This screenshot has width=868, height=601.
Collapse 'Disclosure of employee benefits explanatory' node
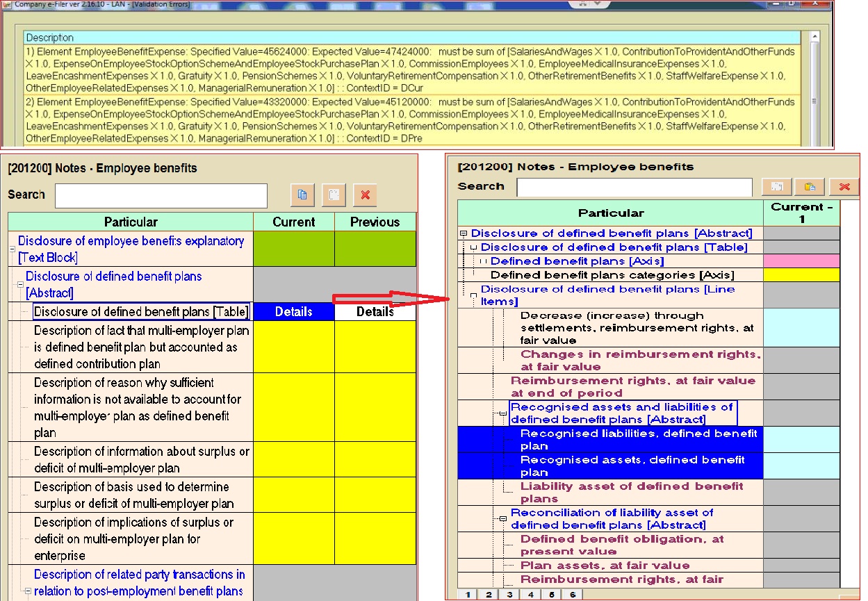(13, 249)
